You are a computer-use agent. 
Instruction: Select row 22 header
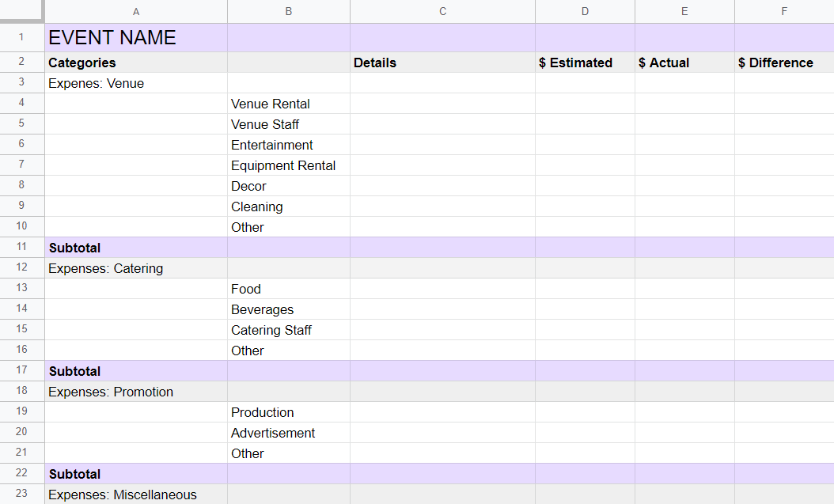point(22,472)
